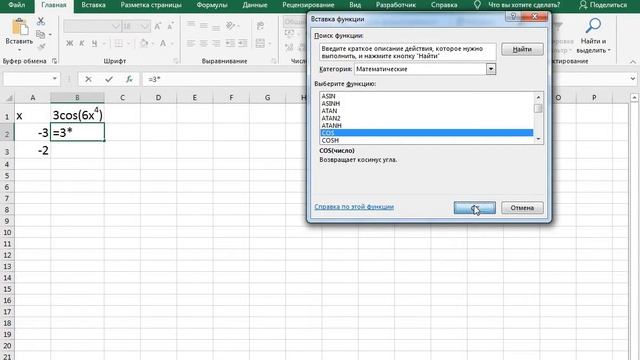This screenshot has height=360, width=640.
Task: Align text left
Action: point(191,43)
